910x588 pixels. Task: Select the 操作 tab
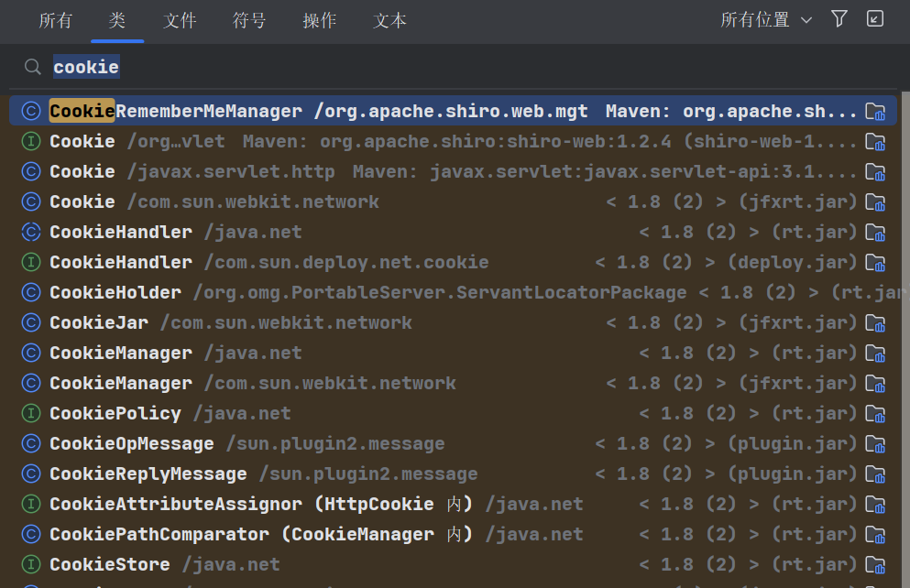click(319, 20)
